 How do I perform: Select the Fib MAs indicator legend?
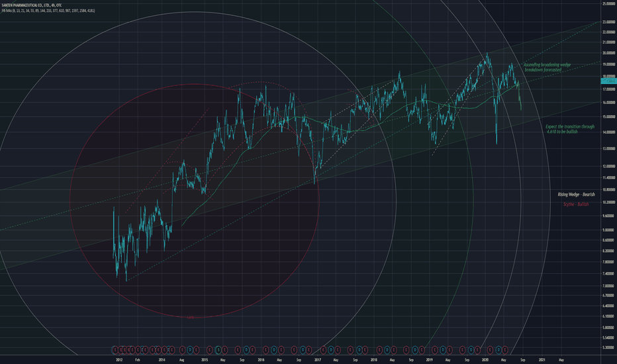tap(48, 11)
